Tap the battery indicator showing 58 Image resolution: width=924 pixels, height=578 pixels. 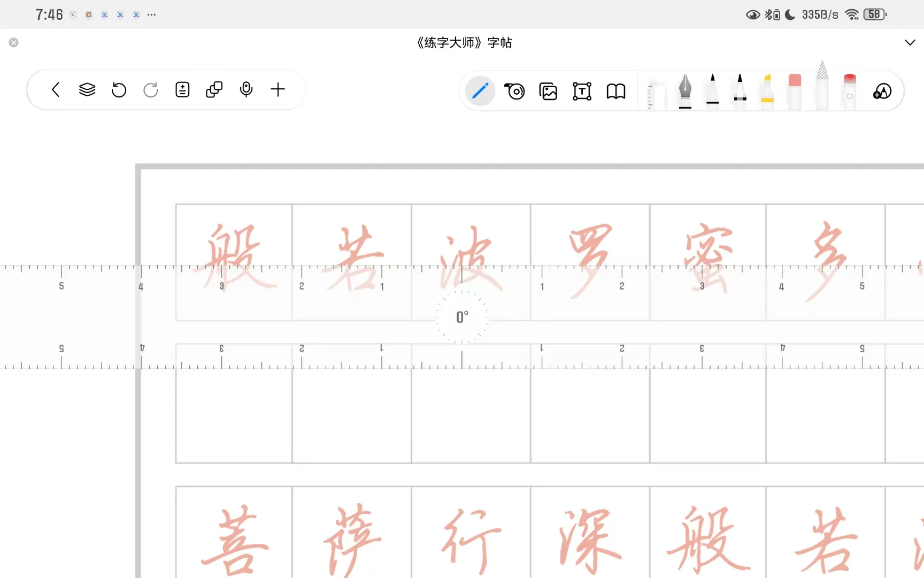pyautogui.click(x=875, y=14)
